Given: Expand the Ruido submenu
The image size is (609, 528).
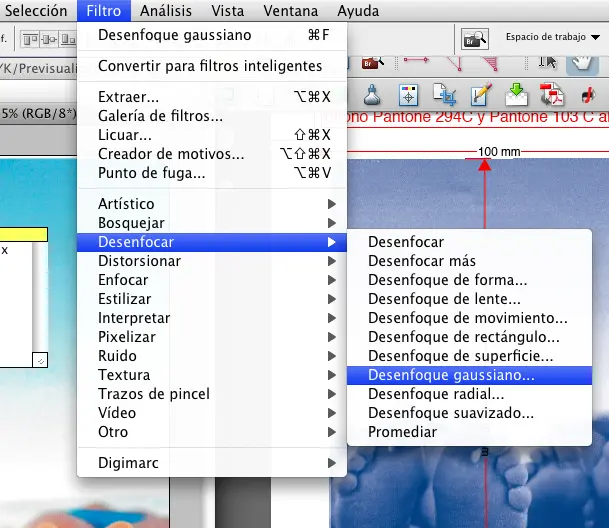Looking at the screenshot, I should click(x=212, y=356).
